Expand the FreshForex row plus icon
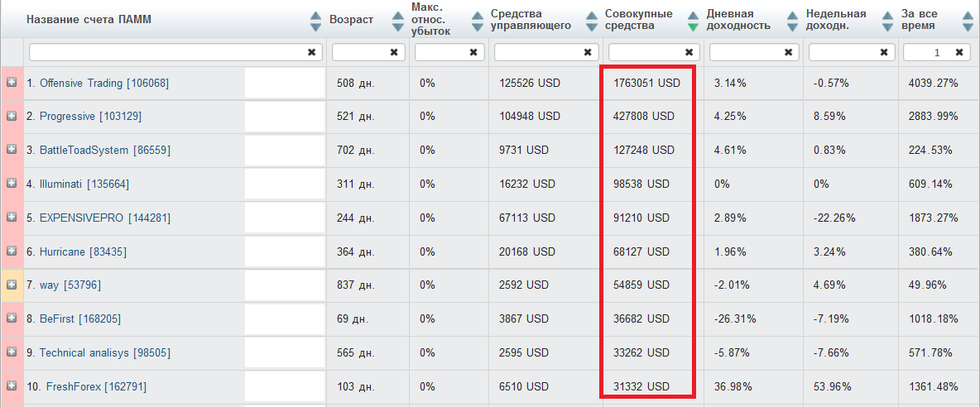This screenshot has width=980, height=407. (x=12, y=385)
